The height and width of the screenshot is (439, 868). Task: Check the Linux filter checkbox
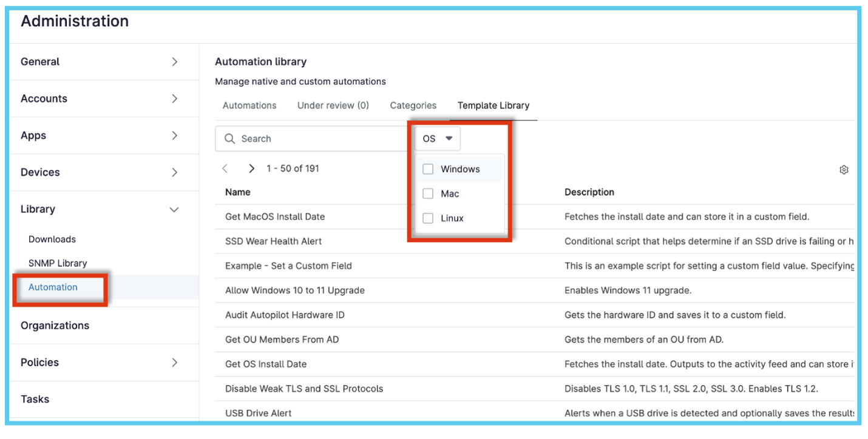(427, 218)
